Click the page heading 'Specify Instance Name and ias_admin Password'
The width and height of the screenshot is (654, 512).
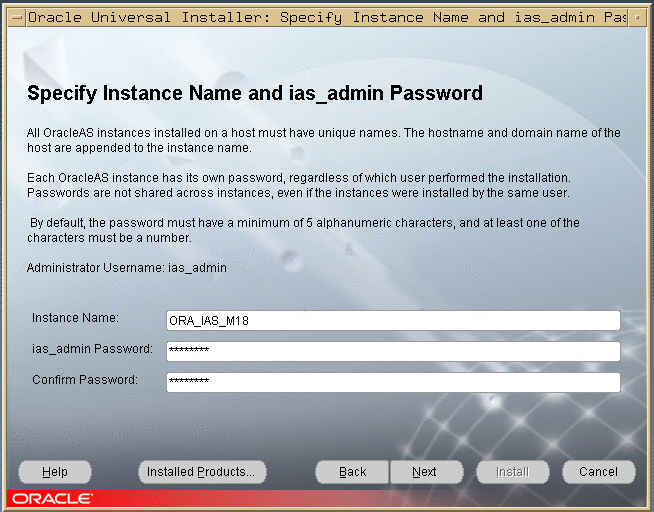(x=255, y=93)
